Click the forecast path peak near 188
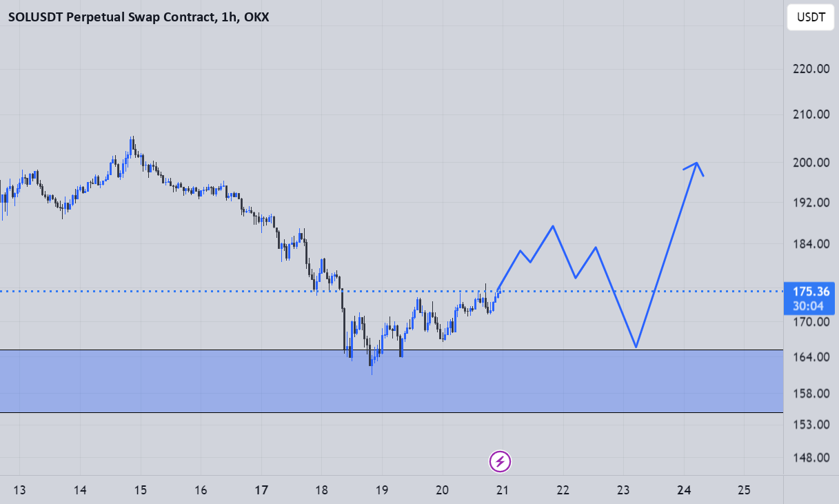The height and width of the screenshot is (504, 839). coord(553,226)
